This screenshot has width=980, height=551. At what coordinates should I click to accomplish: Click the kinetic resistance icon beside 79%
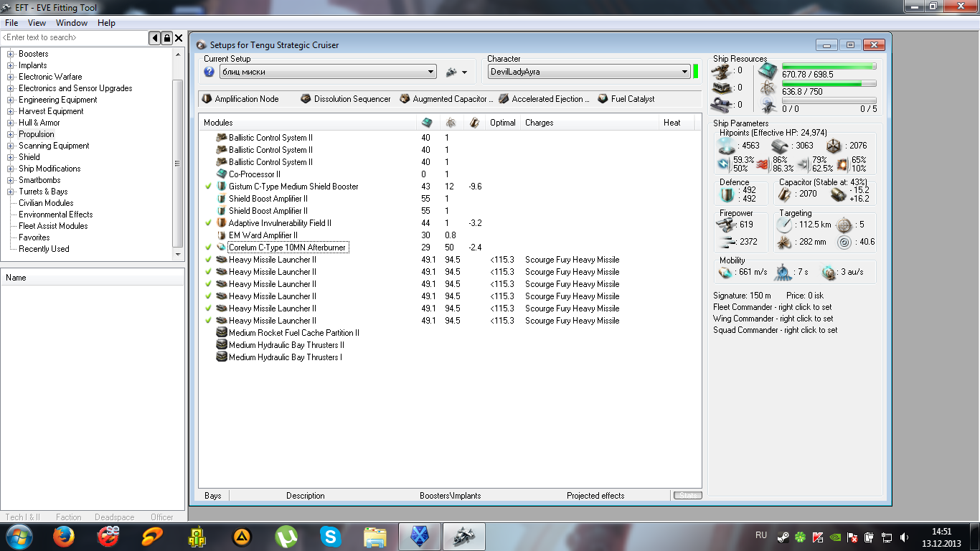coord(803,164)
